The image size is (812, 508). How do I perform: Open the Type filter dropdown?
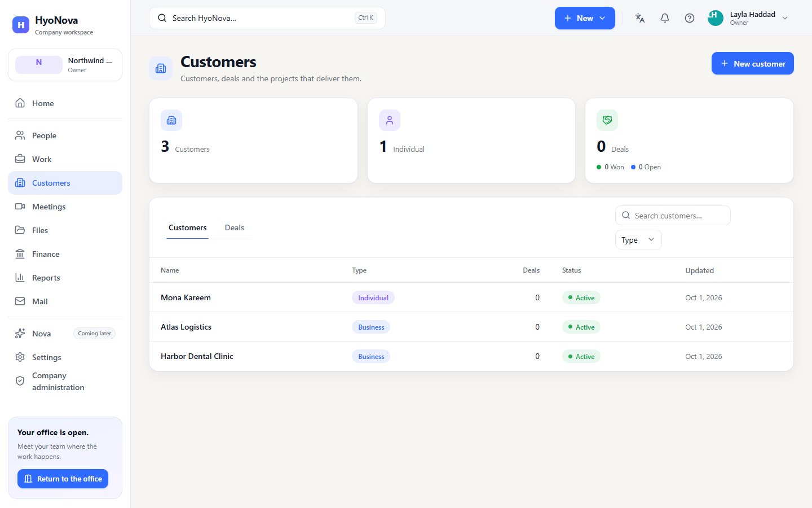pos(638,240)
